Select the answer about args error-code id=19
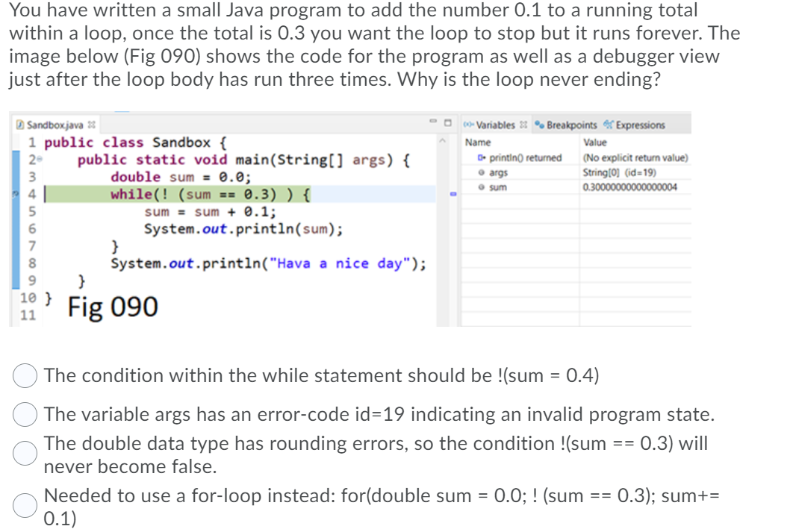Image resolution: width=793 pixels, height=532 pixels. [x=25, y=413]
